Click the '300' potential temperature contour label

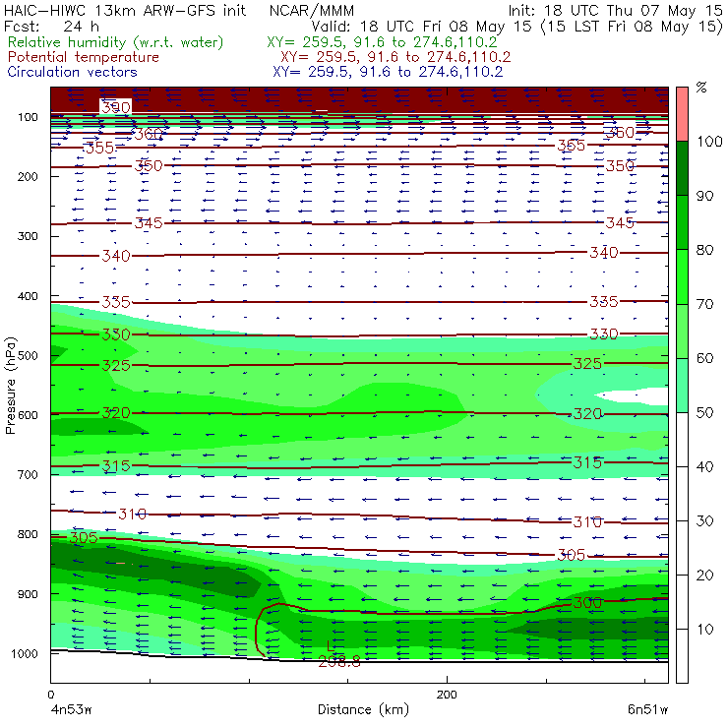587,603
